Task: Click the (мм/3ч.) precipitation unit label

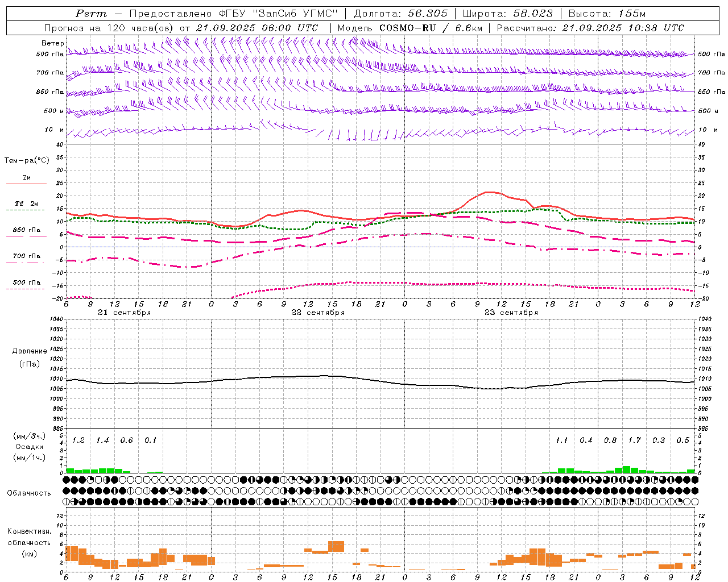Action: 30,436
